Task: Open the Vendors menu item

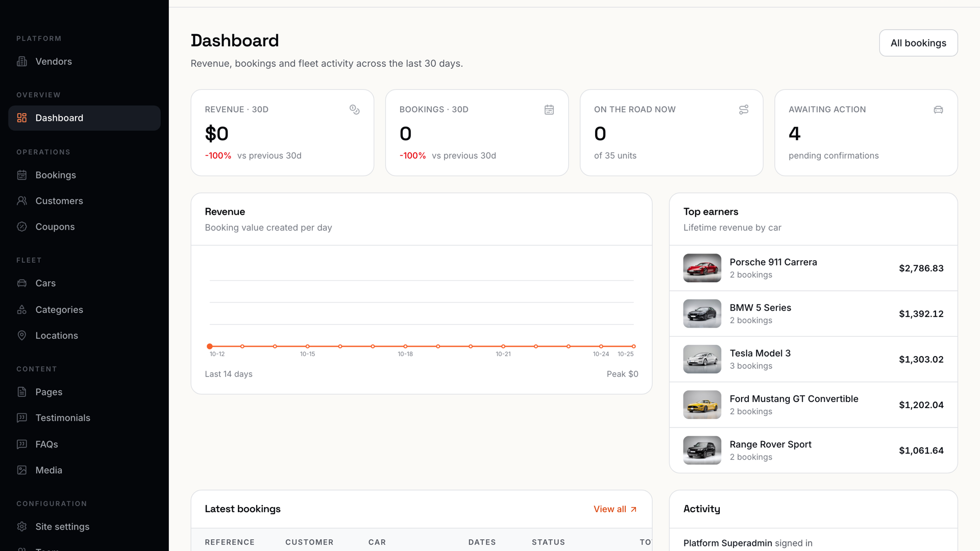Action: coord(84,61)
